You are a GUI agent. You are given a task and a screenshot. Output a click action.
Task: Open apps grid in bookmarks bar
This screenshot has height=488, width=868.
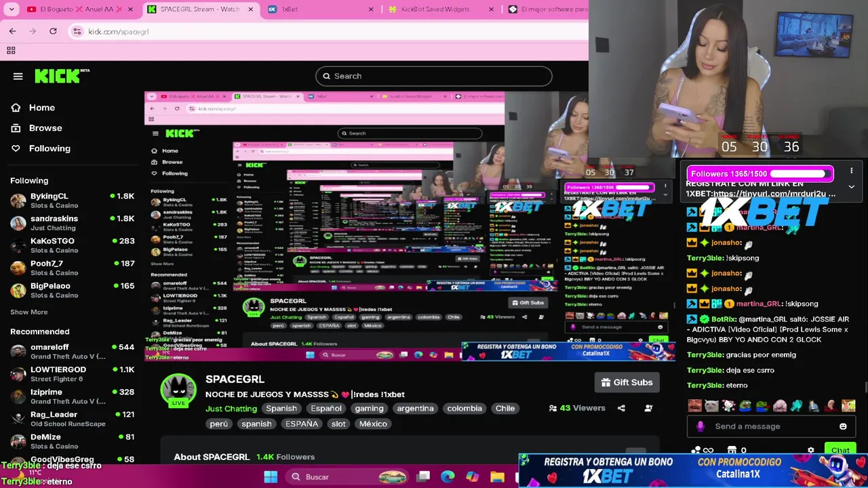(x=11, y=50)
